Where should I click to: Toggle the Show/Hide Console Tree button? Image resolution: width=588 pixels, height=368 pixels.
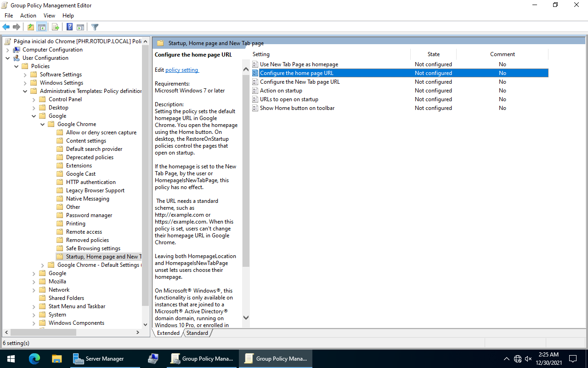click(41, 27)
